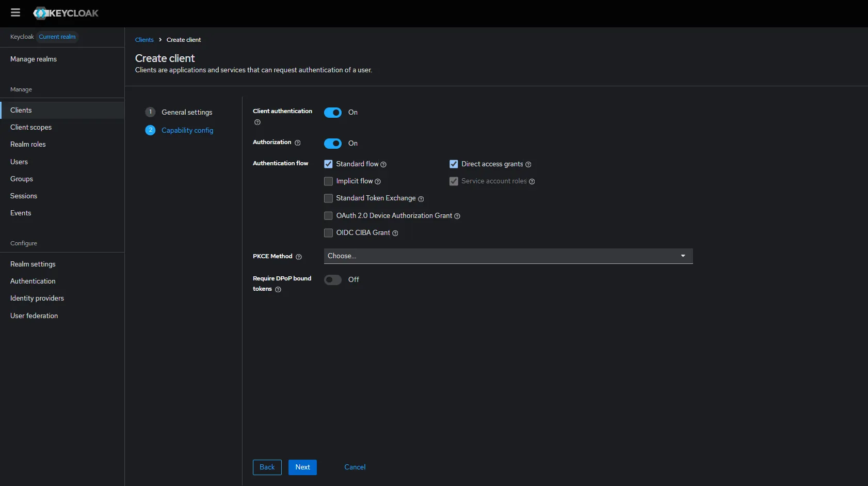Open help for Require DPoP bound tokens
The width and height of the screenshot is (868, 486).
pos(278,289)
